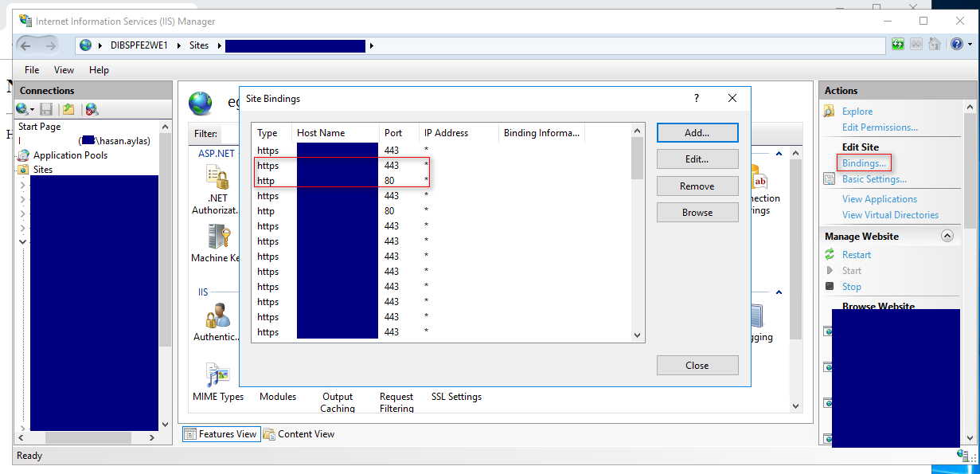The width and height of the screenshot is (980, 474).
Task: Click the green refresh page icon
Action: pos(898,44)
